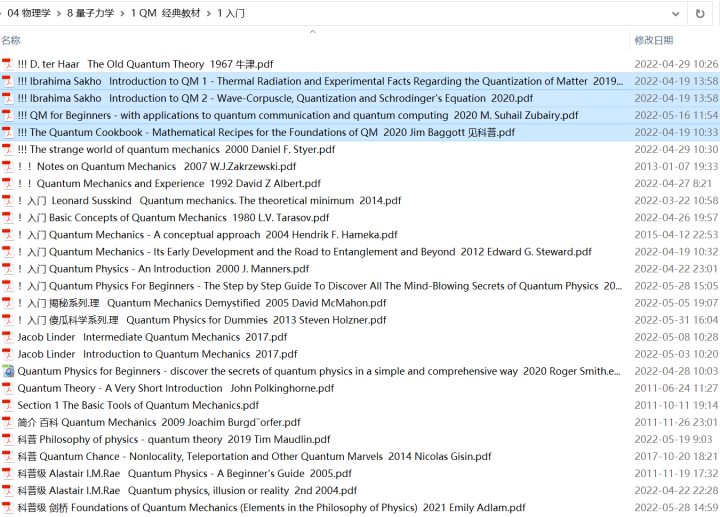Image resolution: width=720 pixels, height=517 pixels.
Task: Click PDF icon of 'Quantum Physics For Beginners - The Step by Step Guide'
Action: (x=7, y=286)
